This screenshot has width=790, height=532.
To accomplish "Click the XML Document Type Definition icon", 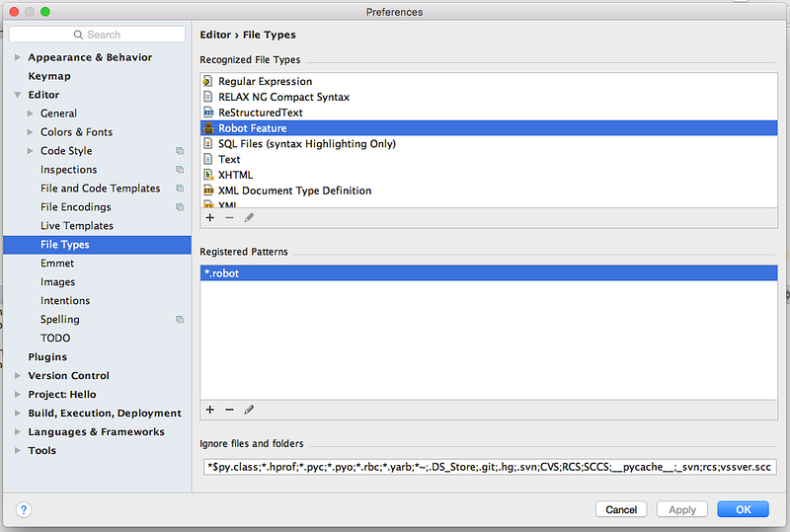I will [x=208, y=190].
